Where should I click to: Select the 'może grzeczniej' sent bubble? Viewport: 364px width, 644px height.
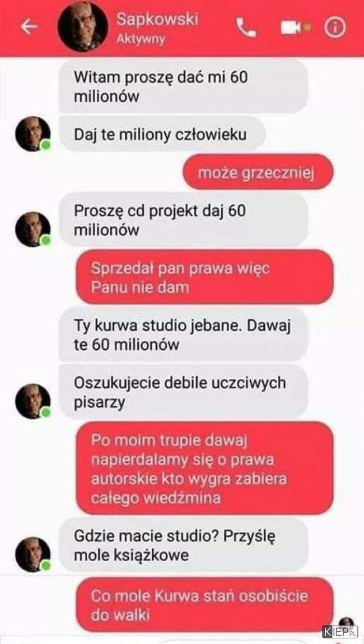[x=258, y=172]
